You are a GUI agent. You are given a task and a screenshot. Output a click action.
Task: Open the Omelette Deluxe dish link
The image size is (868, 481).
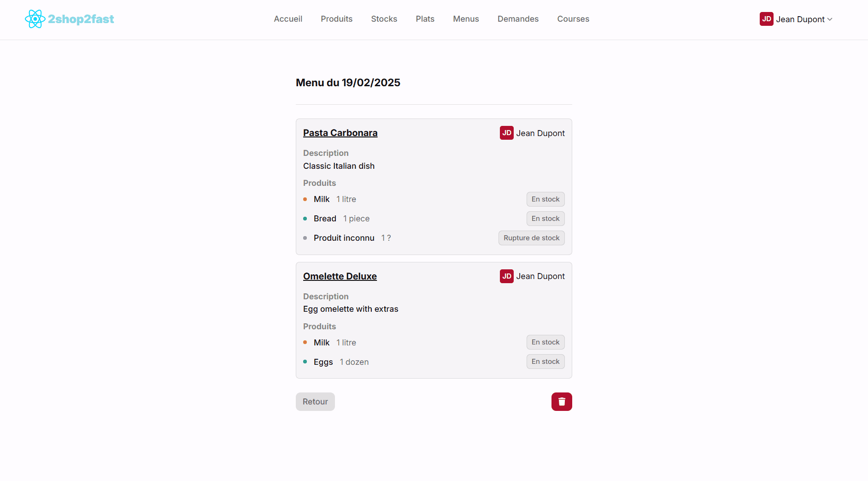point(340,276)
